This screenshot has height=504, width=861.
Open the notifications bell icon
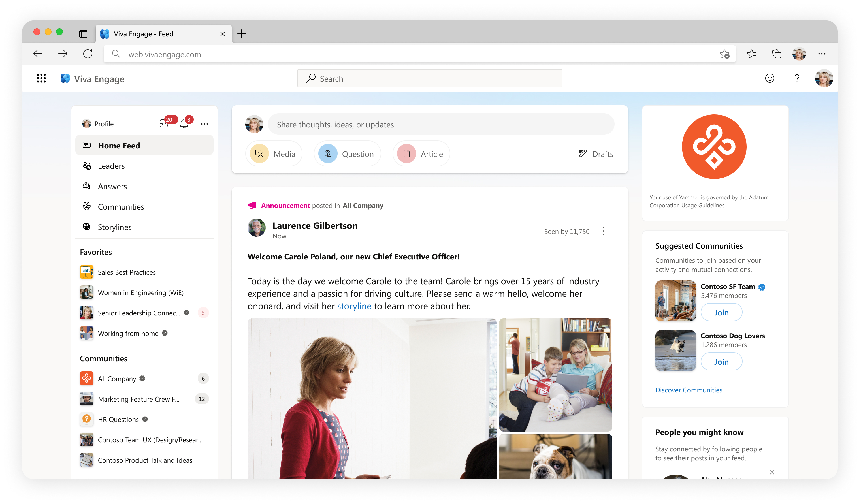coord(184,124)
